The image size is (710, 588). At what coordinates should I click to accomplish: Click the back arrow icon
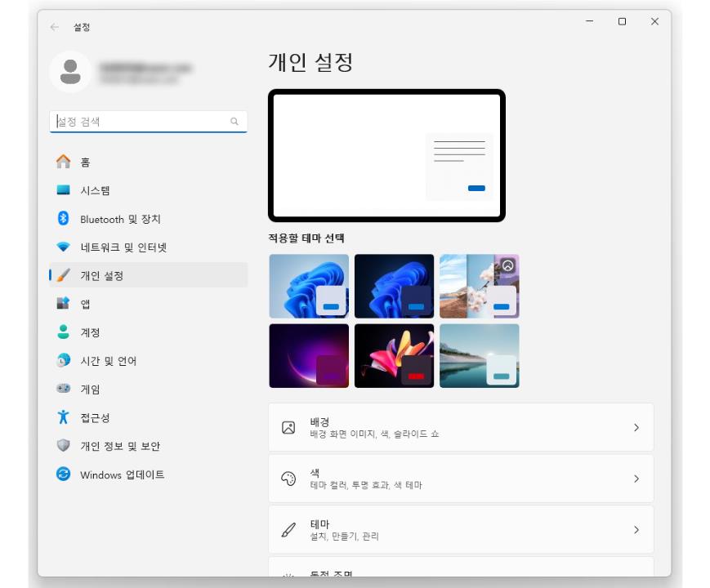click(55, 27)
